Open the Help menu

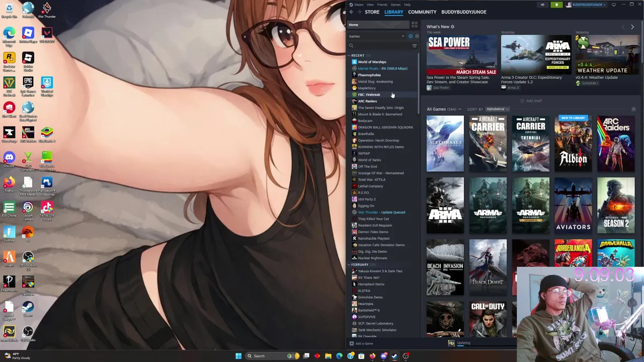click(407, 5)
